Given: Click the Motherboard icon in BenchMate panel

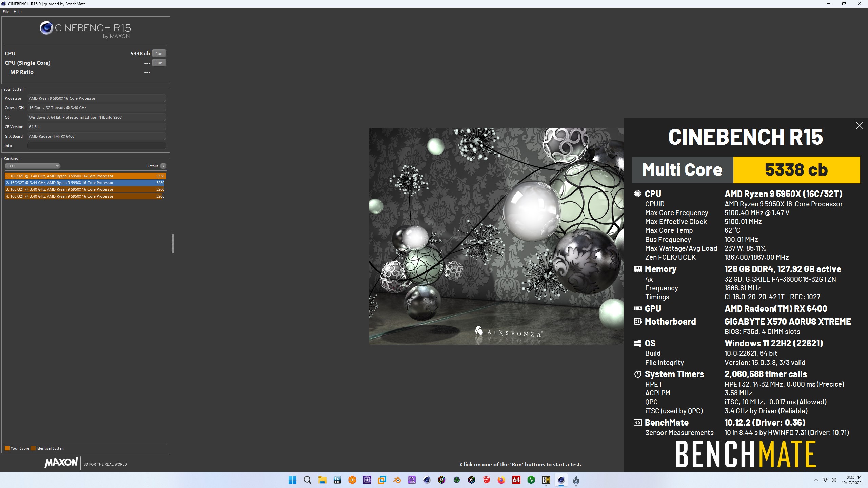Looking at the screenshot, I should [x=637, y=321].
